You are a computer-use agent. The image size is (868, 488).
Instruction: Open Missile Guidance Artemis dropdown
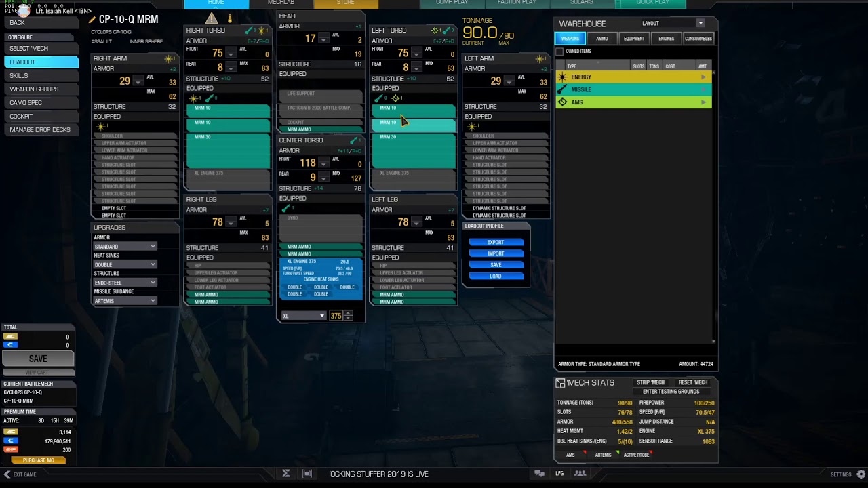coord(125,301)
